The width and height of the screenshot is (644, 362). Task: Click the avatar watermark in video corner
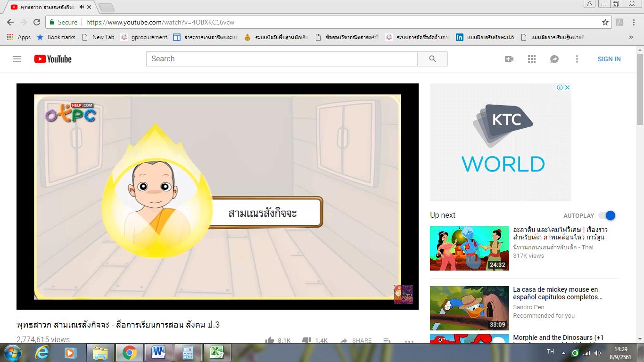(x=404, y=294)
